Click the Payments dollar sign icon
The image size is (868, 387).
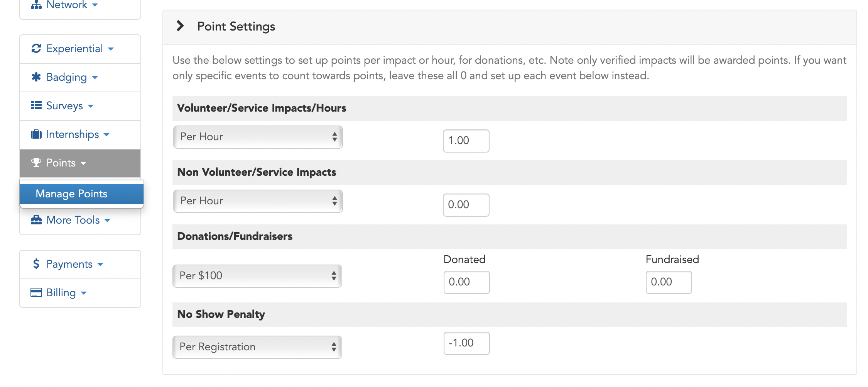point(36,264)
